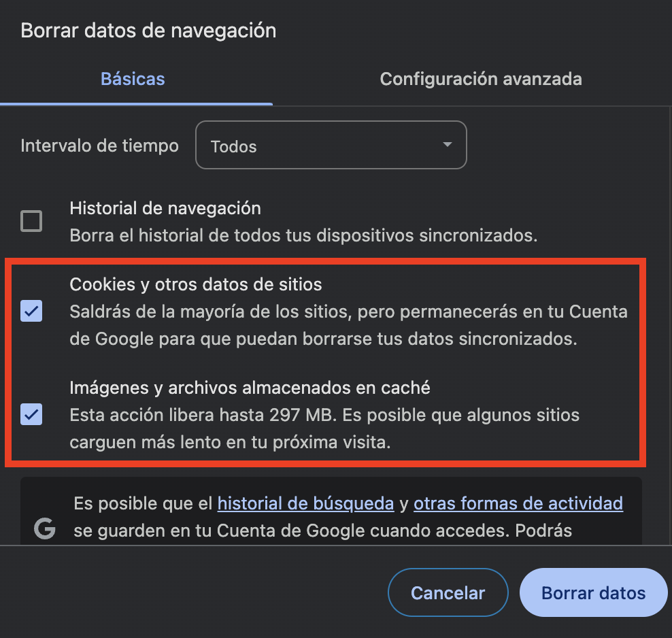Follow the "otras formas de actividad" link

[x=518, y=503]
